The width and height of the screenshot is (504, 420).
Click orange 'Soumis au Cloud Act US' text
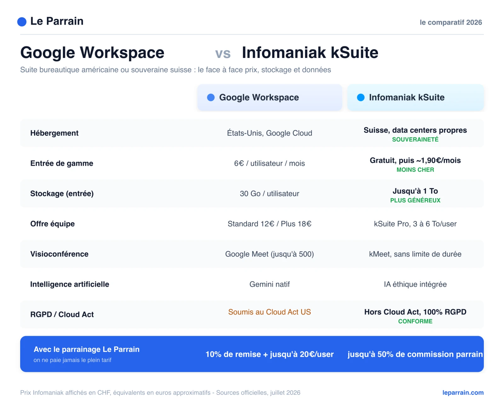pyautogui.click(x=270, y=312)
